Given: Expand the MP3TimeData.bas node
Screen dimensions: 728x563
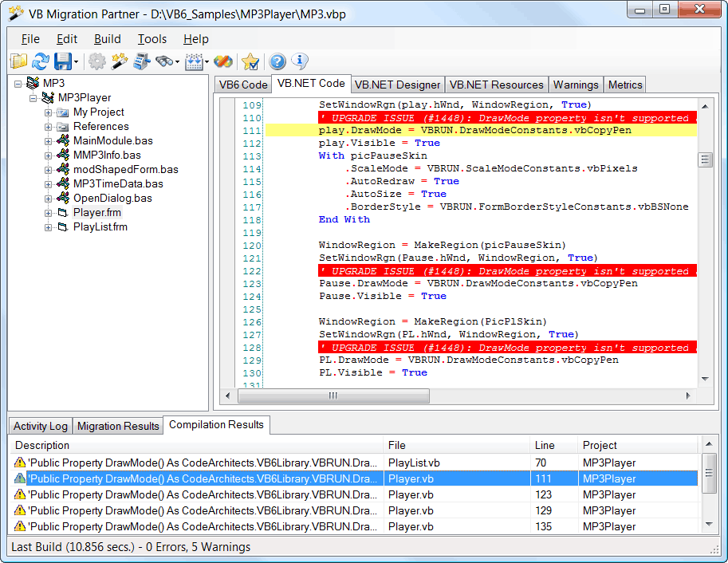Looking at the screenshot, I should (x=48, y=185).
